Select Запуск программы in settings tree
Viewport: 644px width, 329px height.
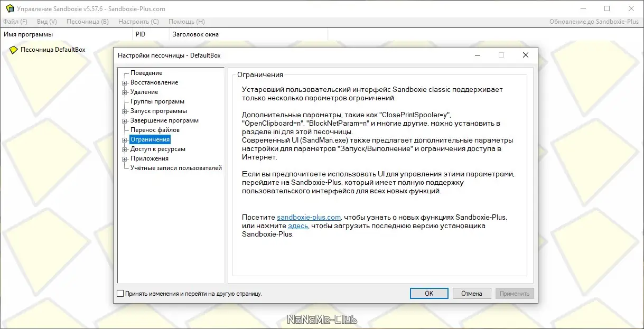coord(158,111)
